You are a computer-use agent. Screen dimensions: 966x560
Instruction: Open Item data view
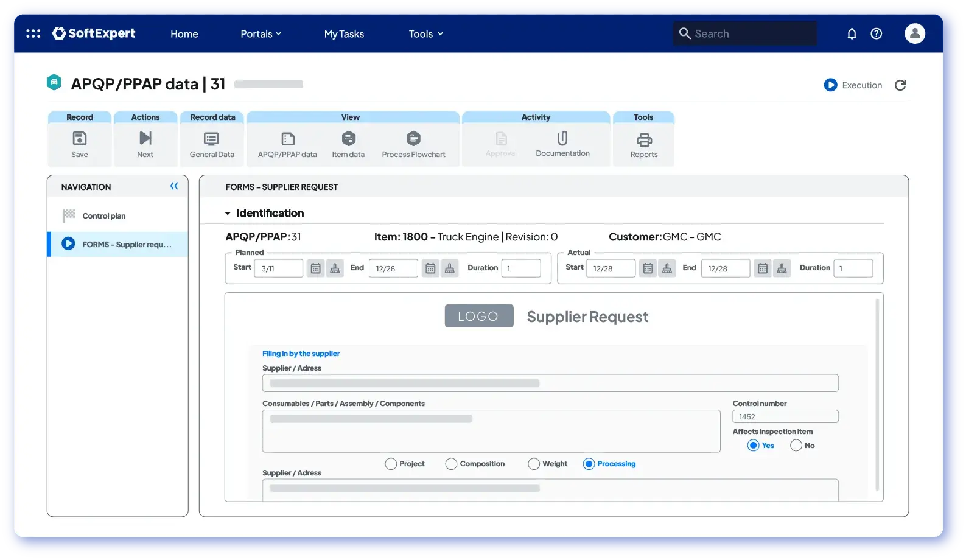coord(348,144)
